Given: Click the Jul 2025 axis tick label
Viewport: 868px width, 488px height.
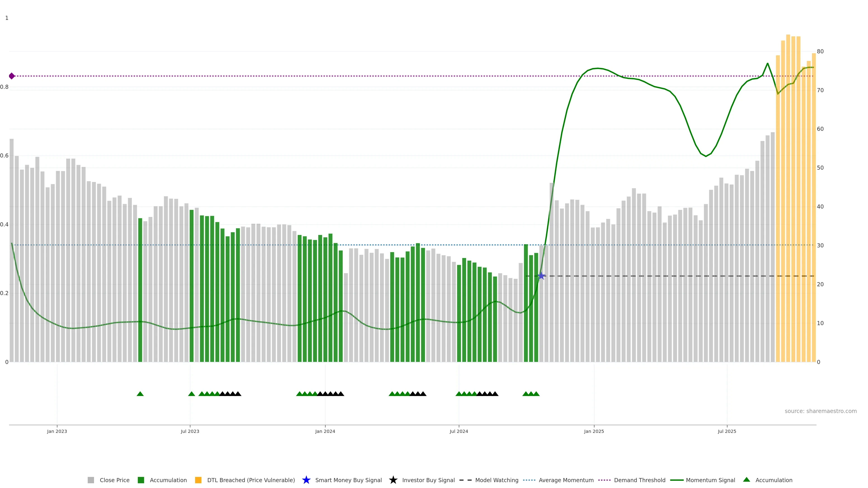Looking at the screenshot, I should pos(727,431).
